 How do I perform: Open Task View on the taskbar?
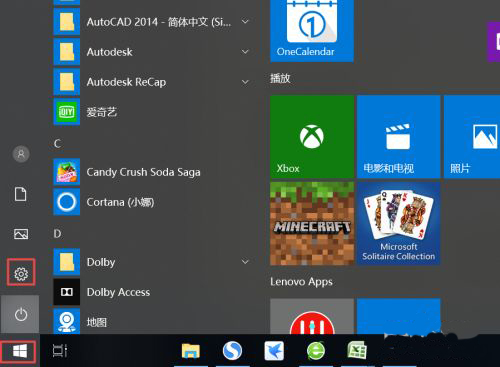(60, 351)
